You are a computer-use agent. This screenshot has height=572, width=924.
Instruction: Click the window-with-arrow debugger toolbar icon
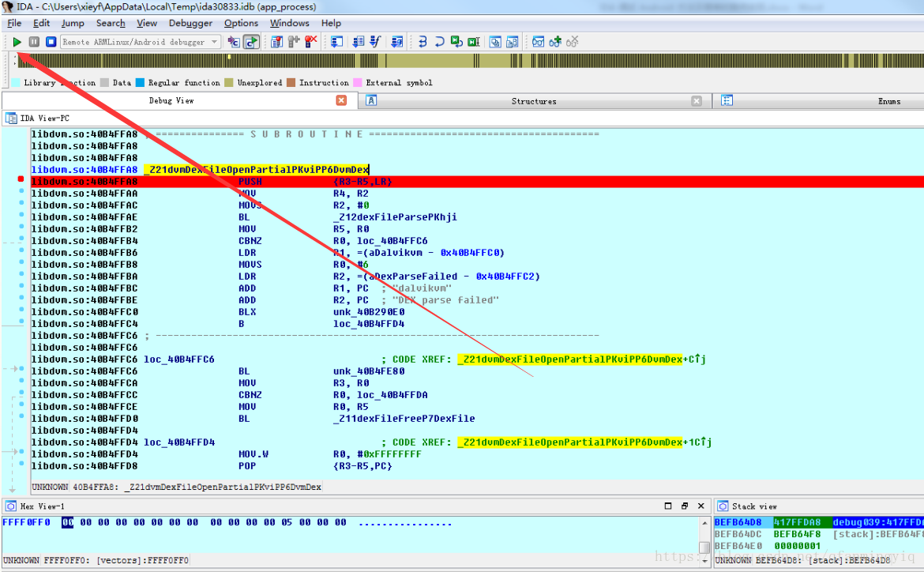tap(336, 42)
